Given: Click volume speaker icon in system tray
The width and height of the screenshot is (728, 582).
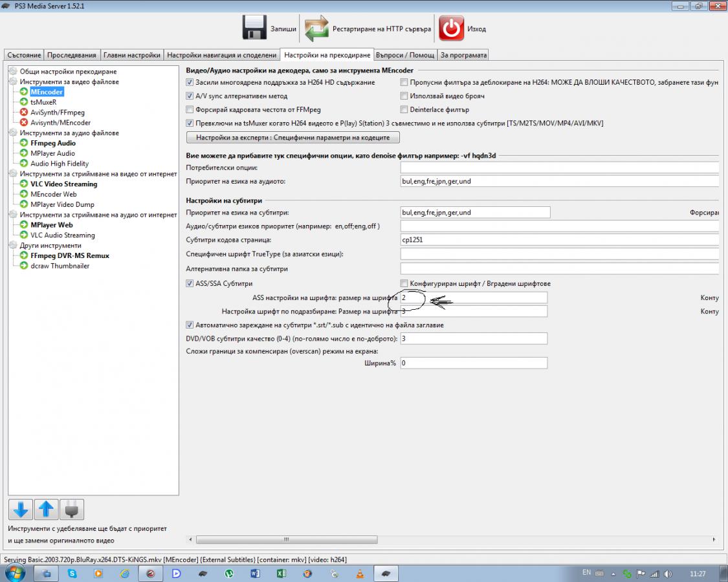Looking at the screenshot, I should tap(668, 574).
